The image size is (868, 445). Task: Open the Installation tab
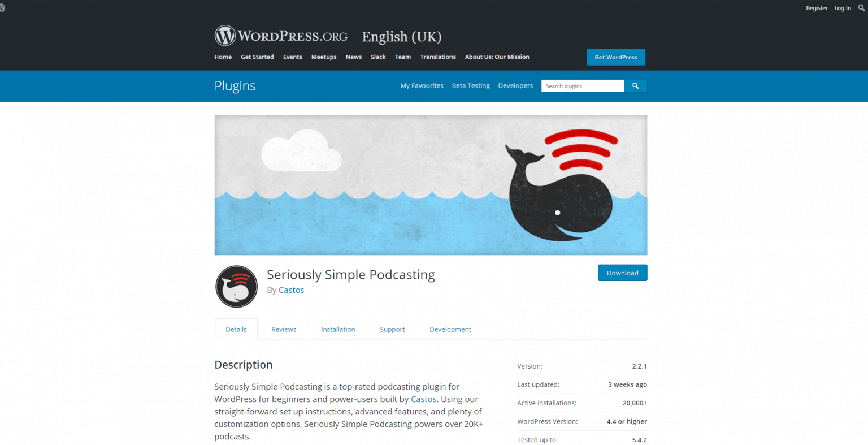tap(338, 329)
